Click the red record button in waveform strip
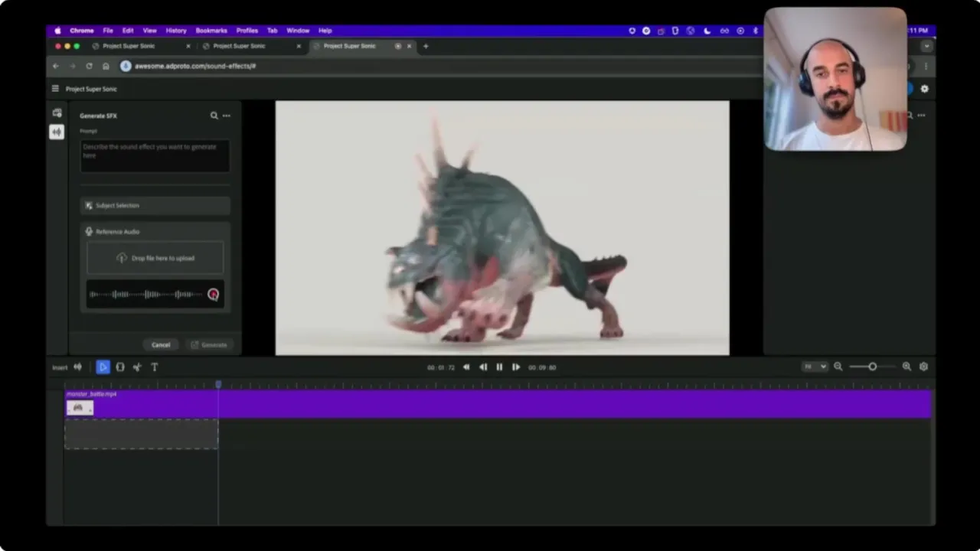980x551 pixels. (x=213, y=295)
